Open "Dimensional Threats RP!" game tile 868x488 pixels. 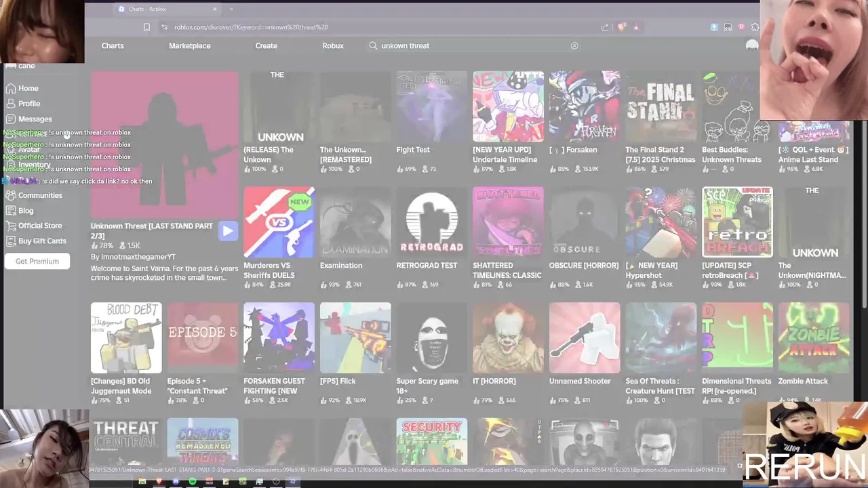[x=737, y=353]
